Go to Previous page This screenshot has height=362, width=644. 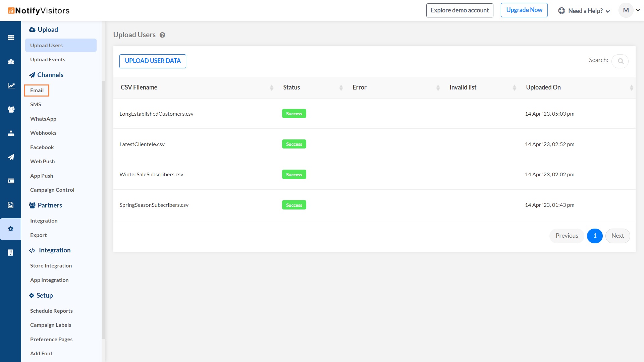[567, 236]
